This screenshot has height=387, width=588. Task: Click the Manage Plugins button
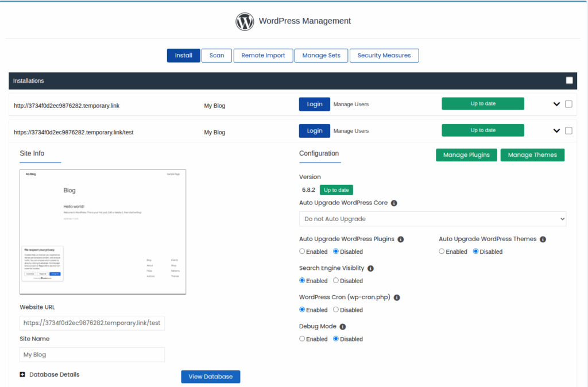coord(466,154)
